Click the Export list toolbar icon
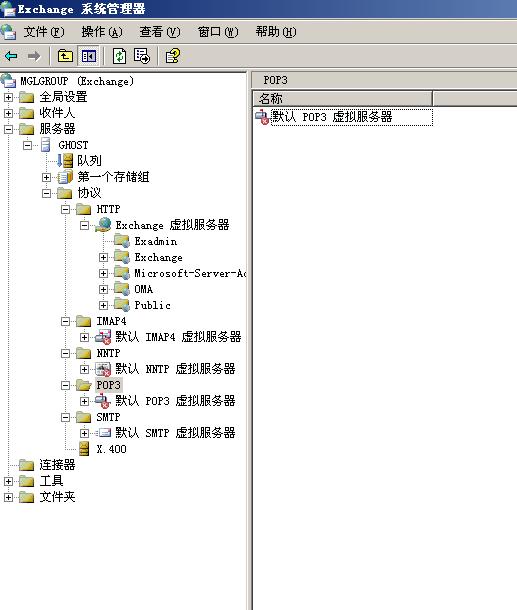 142,56
